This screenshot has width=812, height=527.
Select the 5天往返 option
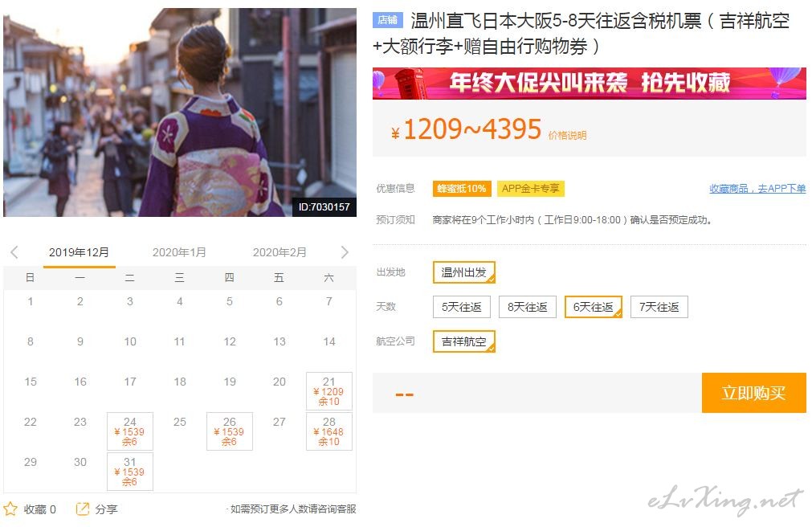461,307
